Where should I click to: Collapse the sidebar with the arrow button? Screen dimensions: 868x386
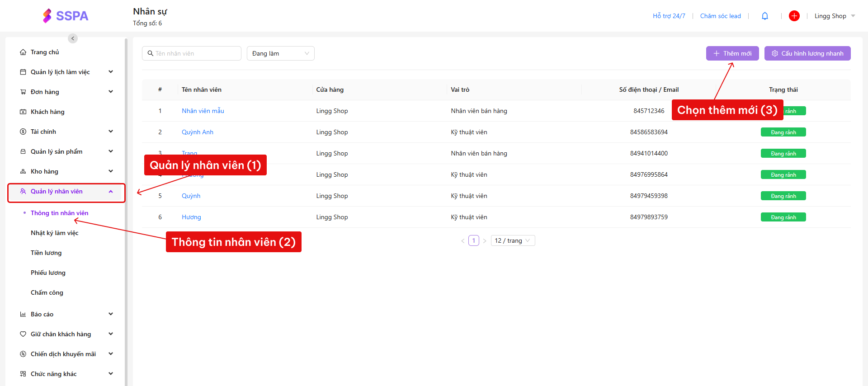click(x=73, y=38)
